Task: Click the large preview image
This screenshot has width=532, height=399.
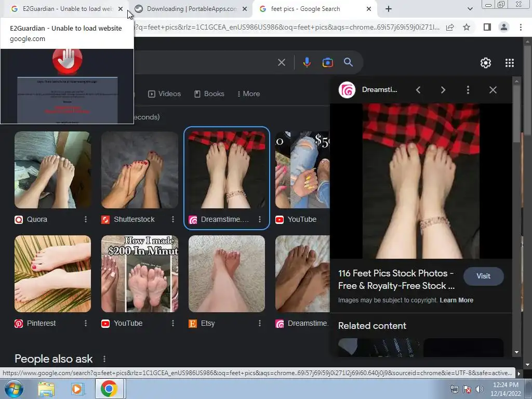Action: click(421, 181)
